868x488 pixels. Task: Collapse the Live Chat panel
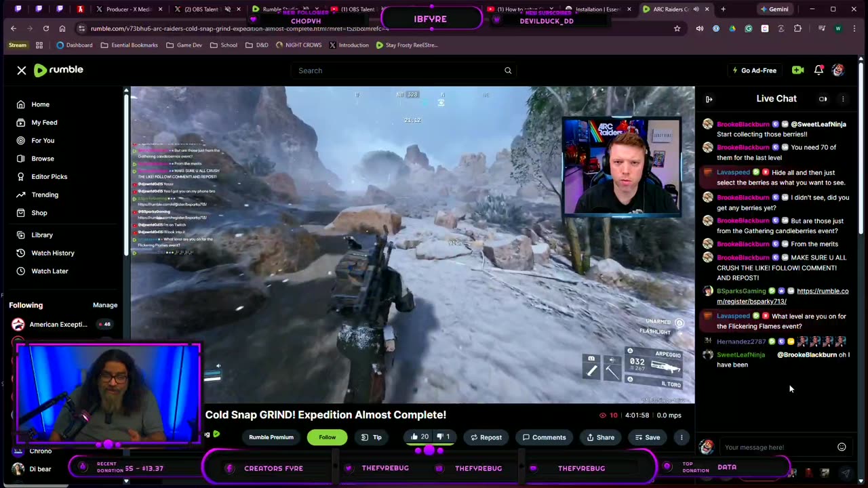click(x=709, y=99)
